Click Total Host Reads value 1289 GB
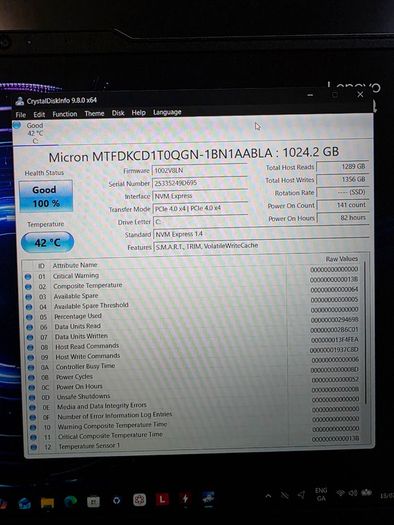The image size is (394, 525). pyautogui.click(x=342, y=167)
